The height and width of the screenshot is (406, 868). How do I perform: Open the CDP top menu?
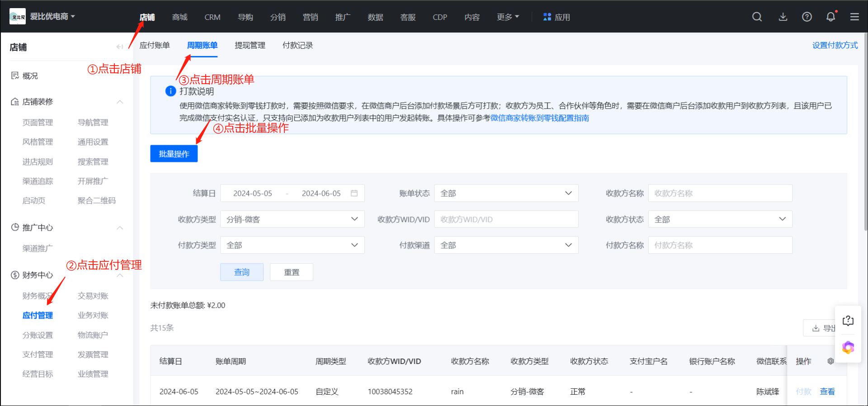440,17
